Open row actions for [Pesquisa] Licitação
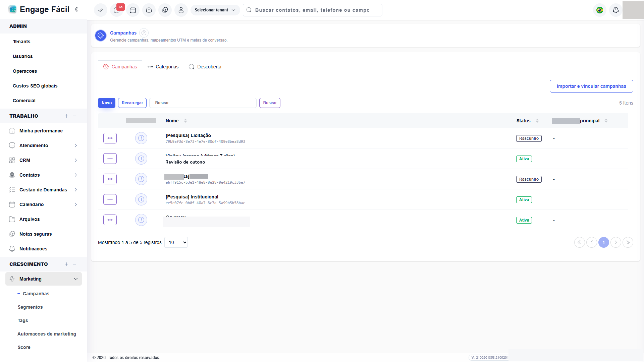This screenshot has width=644, height=362. pos(110,138)
